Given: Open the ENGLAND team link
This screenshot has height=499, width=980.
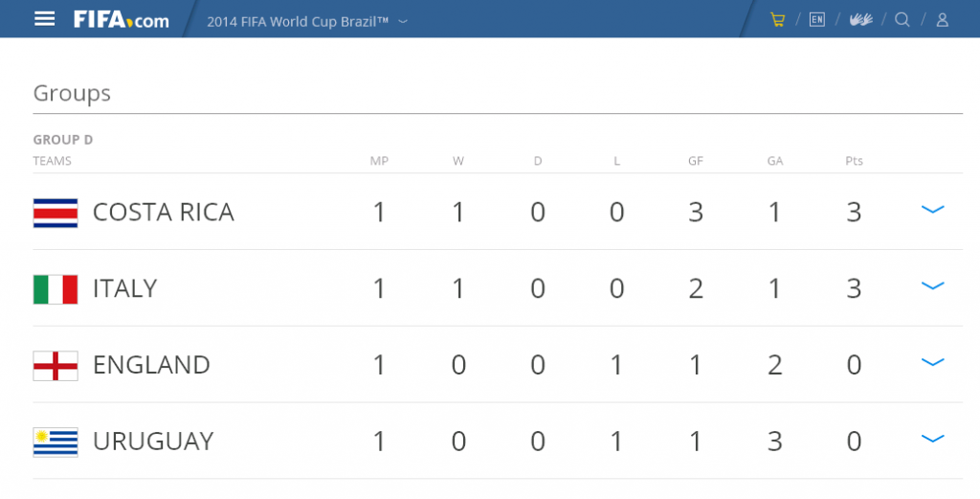Looking at the screenshot, I should pyautogui.click(x=152, y=365).
